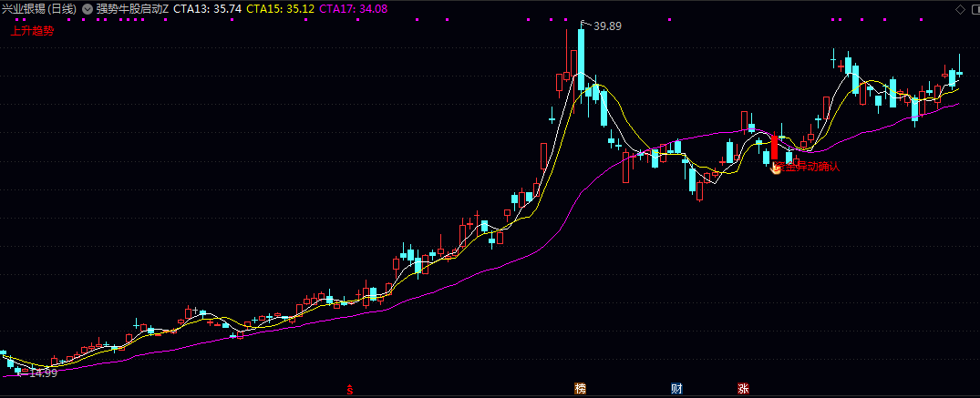Click the CTA15: 35.12 value label
The width and height of the screenshot is (980, 398).
tap(281, 9)
